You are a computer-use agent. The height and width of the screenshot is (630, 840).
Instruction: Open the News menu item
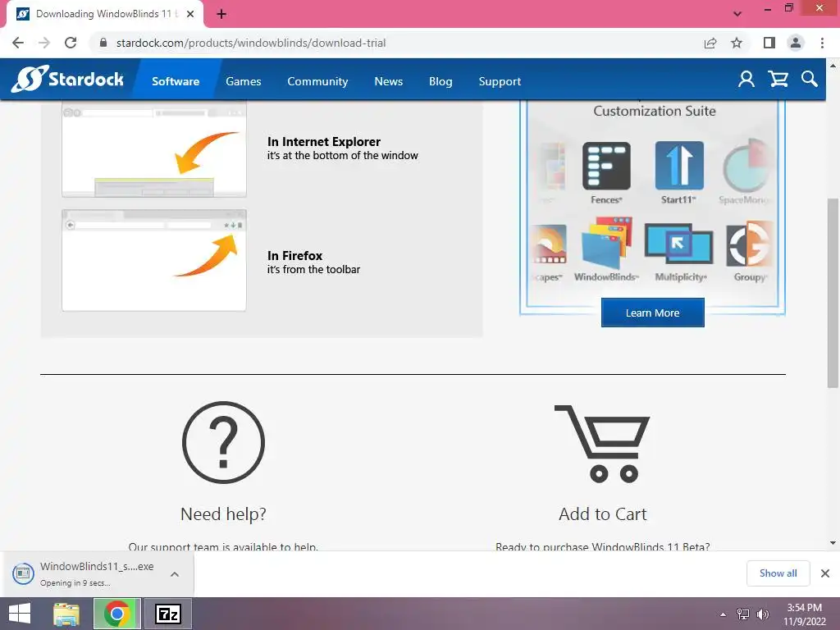[388, 81]
